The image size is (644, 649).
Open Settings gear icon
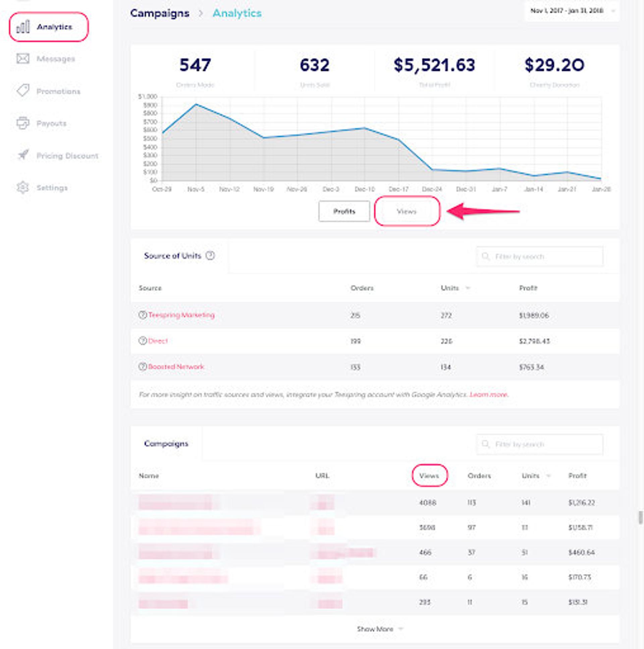(23, 187)
